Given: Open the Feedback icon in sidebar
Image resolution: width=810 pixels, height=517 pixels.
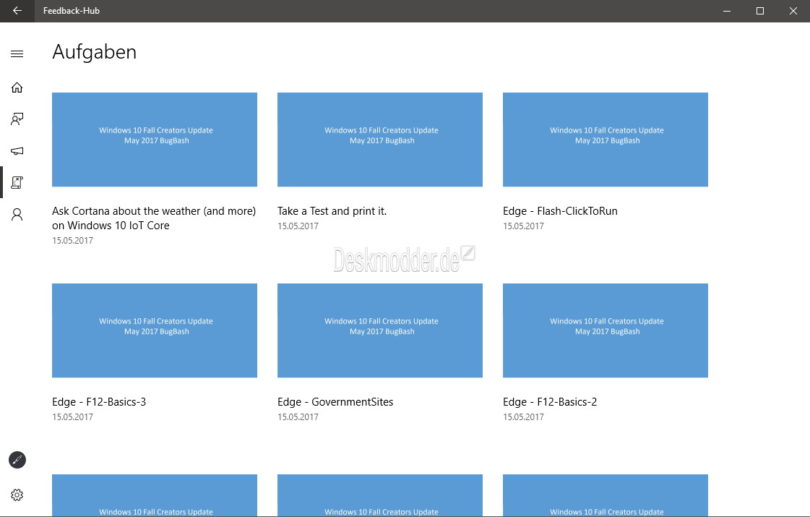Looking at the screenshot, I should [x=17, y=119].
